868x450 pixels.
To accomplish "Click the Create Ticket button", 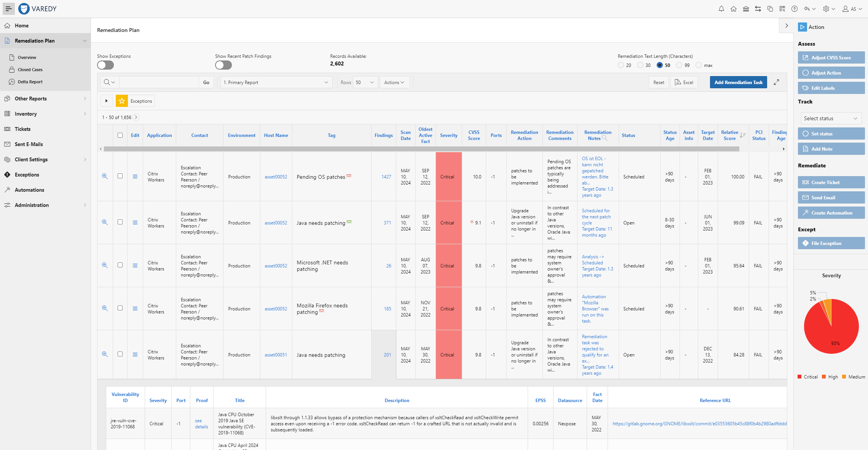I will coord(831,182).
